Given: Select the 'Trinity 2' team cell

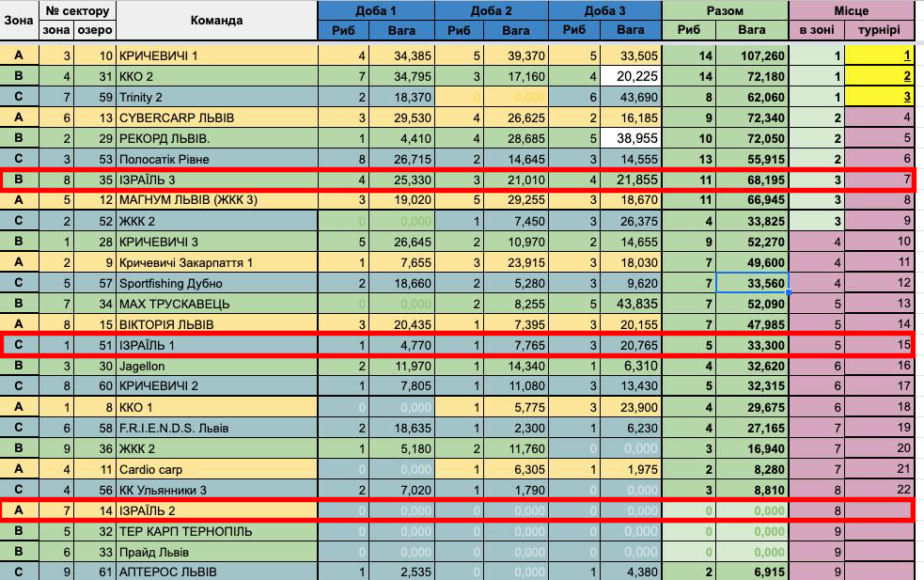Looking at the screenshot, I should (217, 97).
